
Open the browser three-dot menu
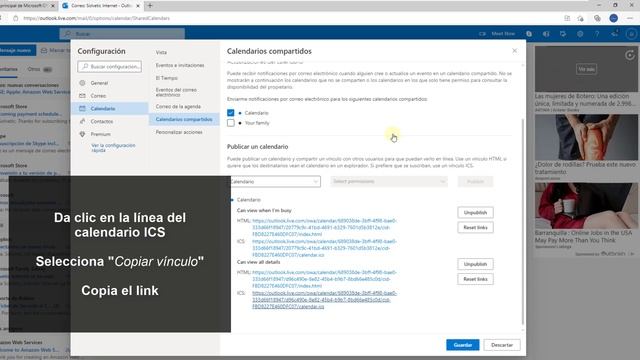[631, 18]
